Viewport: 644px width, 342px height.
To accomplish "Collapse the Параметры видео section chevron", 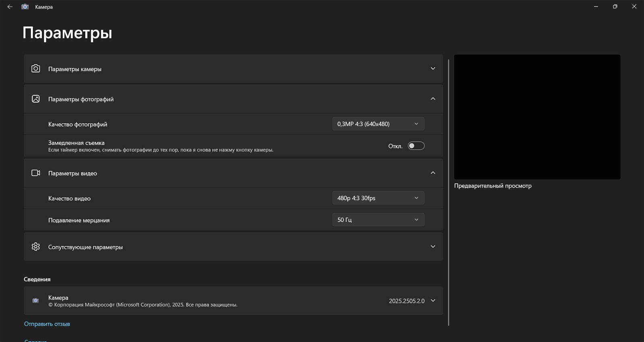I will pos(433,173).
